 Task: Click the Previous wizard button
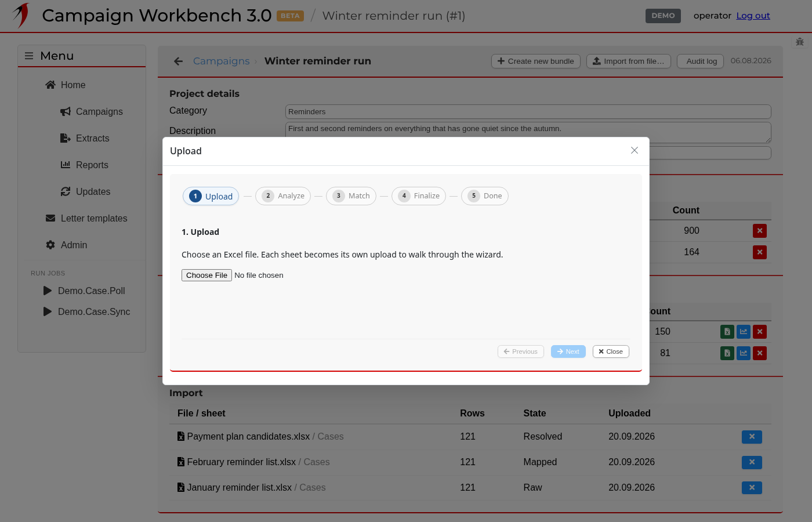coord(521,351)
